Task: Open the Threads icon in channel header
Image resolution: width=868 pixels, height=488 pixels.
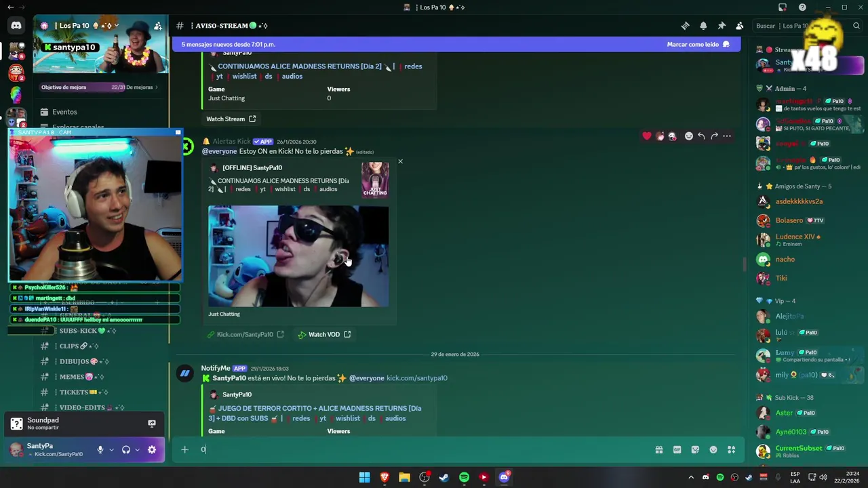Action: pyautogui.click(x=685, y=26)
